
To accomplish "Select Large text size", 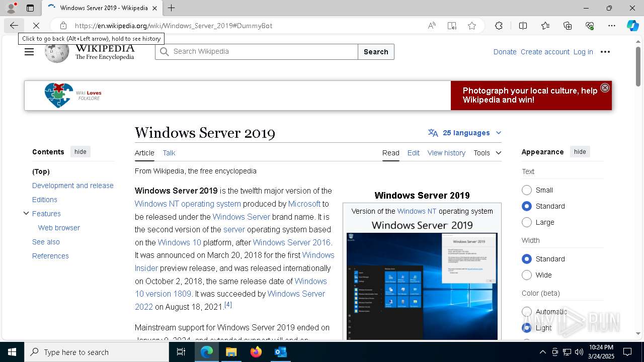I will [x=527, y=222].
